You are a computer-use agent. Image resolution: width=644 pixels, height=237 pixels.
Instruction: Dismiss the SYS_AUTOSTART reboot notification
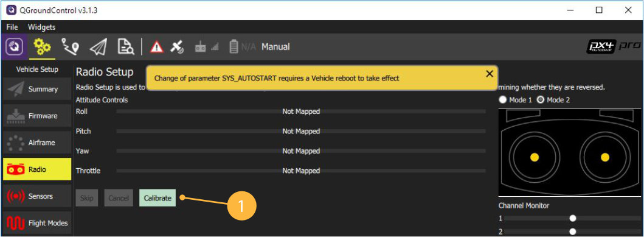click(x=489, y=74)
